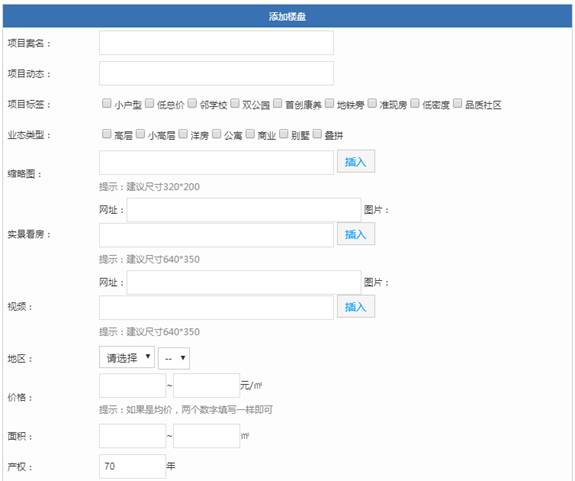Select the 高层 property type checkbox

(107, 134)
